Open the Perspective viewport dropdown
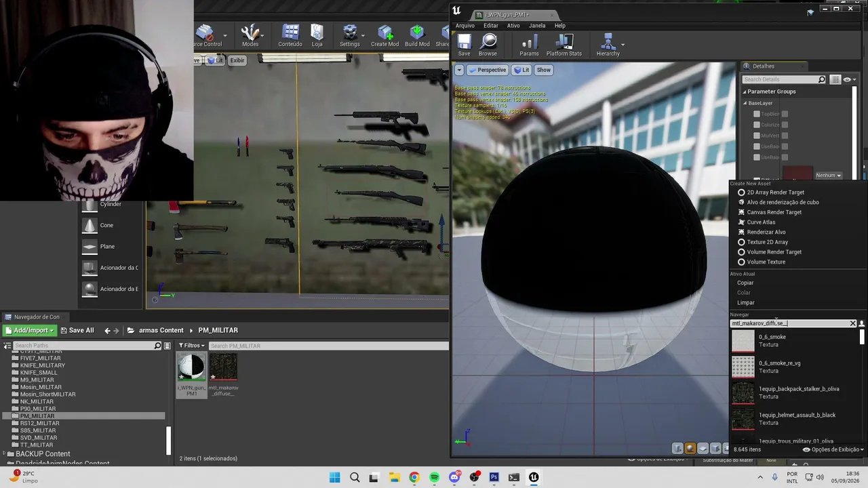 (x=487, y=70)
